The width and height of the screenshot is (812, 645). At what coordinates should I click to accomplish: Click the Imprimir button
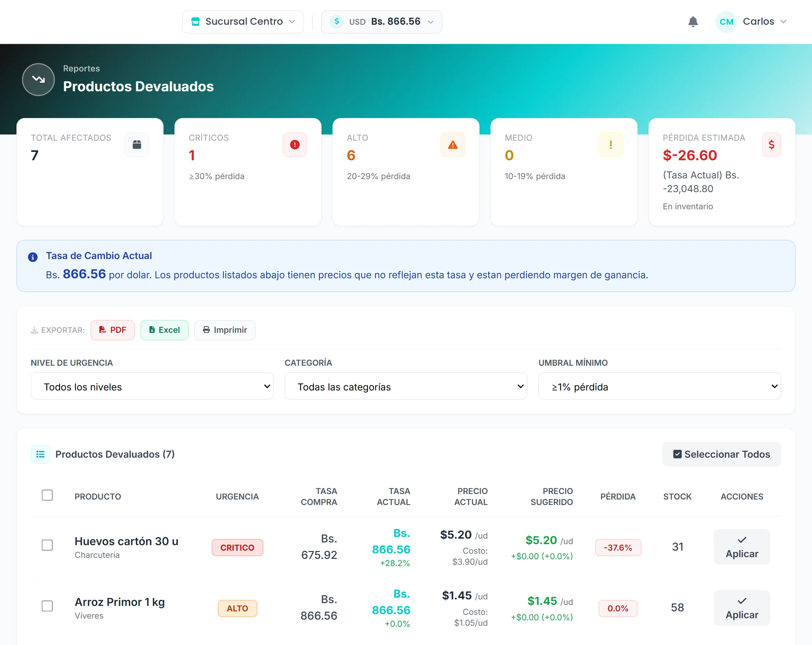[225, 330]
